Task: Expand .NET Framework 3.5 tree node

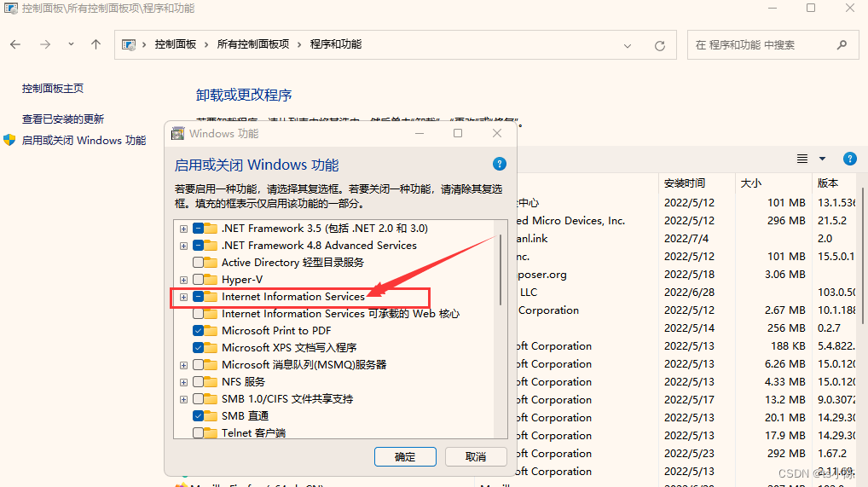Action: [x=183, y=229]
